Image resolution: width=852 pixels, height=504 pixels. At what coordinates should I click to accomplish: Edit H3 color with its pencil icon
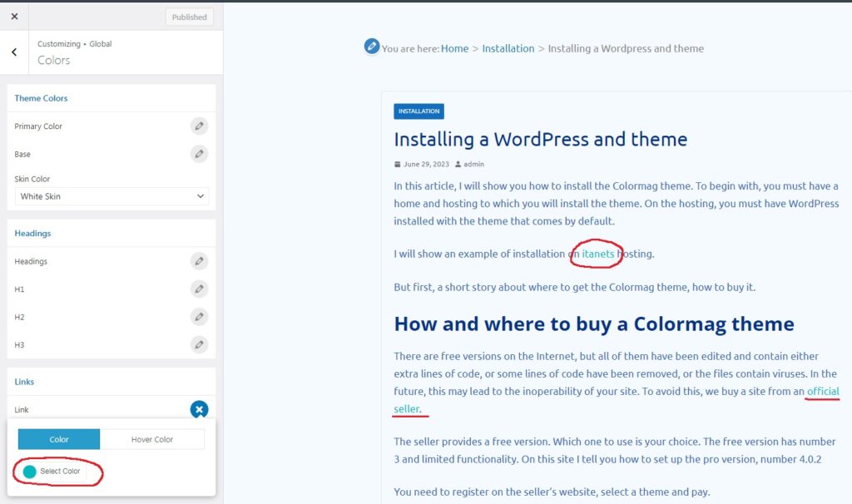pos(200,344)
